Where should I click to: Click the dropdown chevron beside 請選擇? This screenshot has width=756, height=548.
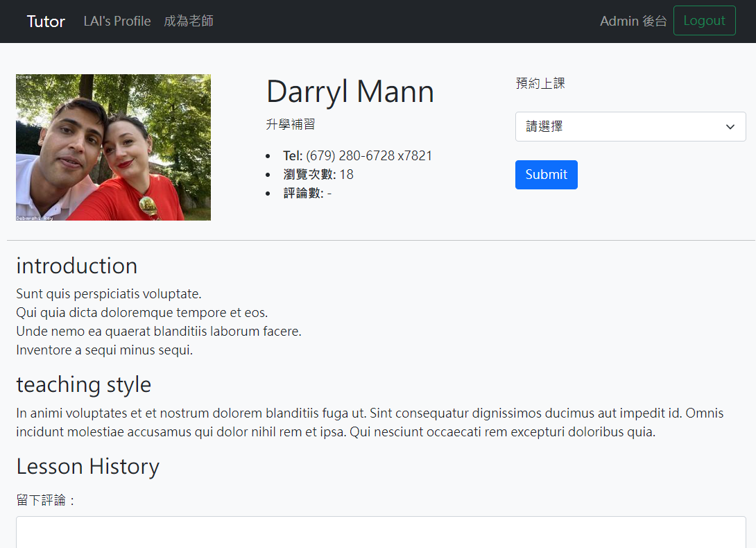(x=730, y=127)
